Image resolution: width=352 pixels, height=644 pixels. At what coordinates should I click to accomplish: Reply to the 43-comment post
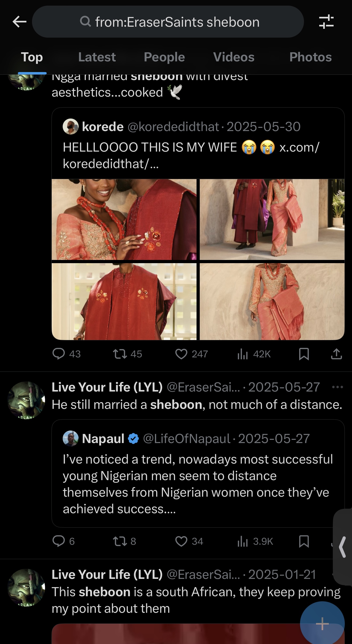[59, 354]
